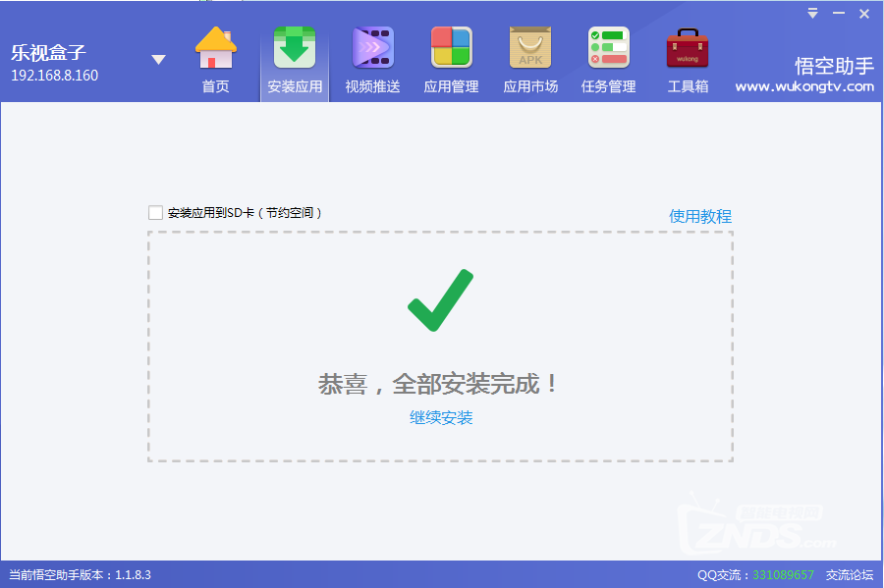Click the version text 当前悟空助手版本：1.1.8.3
884x588 pixels.
point(81,575)
